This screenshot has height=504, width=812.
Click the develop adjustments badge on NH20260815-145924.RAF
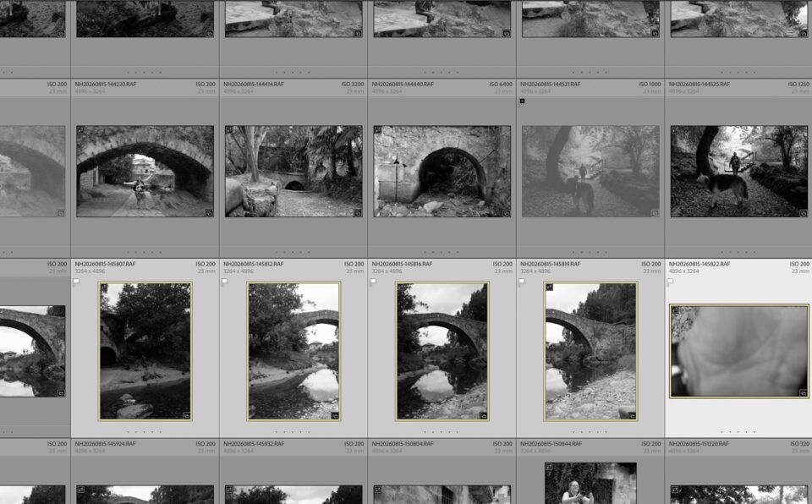tap(80, 490)
